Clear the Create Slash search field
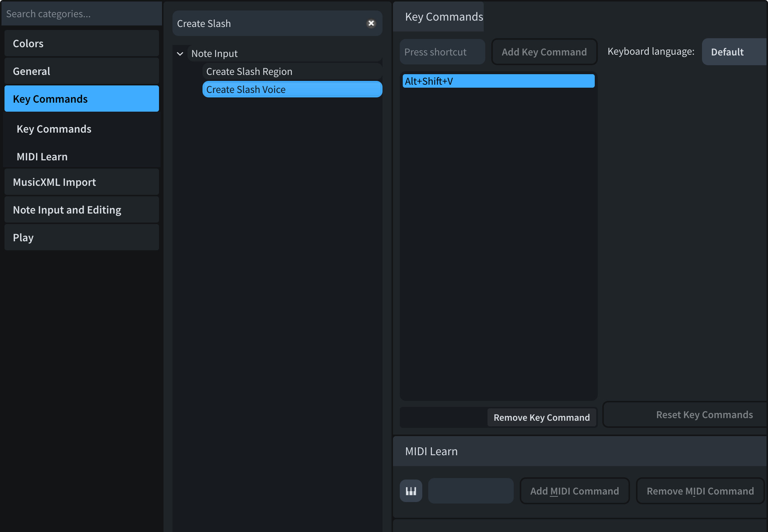Viewport: 768px width, 532px height. pos(371,23)
